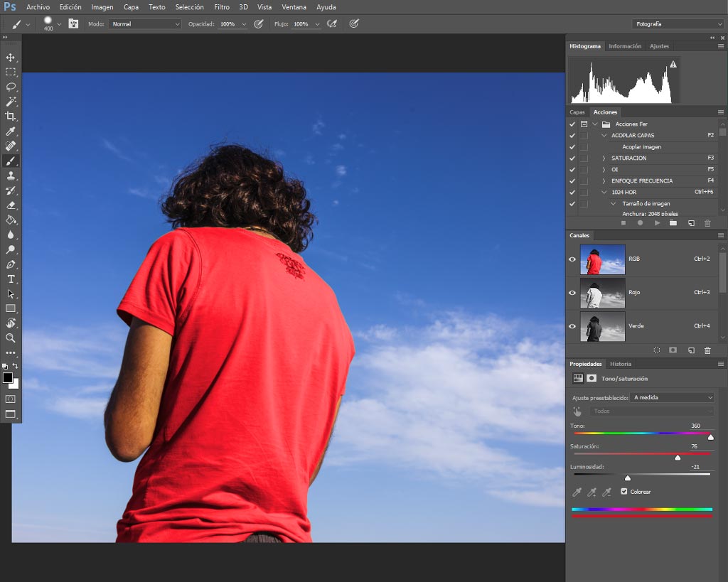Select the Brush tool in left toolbar

point(10,161)
